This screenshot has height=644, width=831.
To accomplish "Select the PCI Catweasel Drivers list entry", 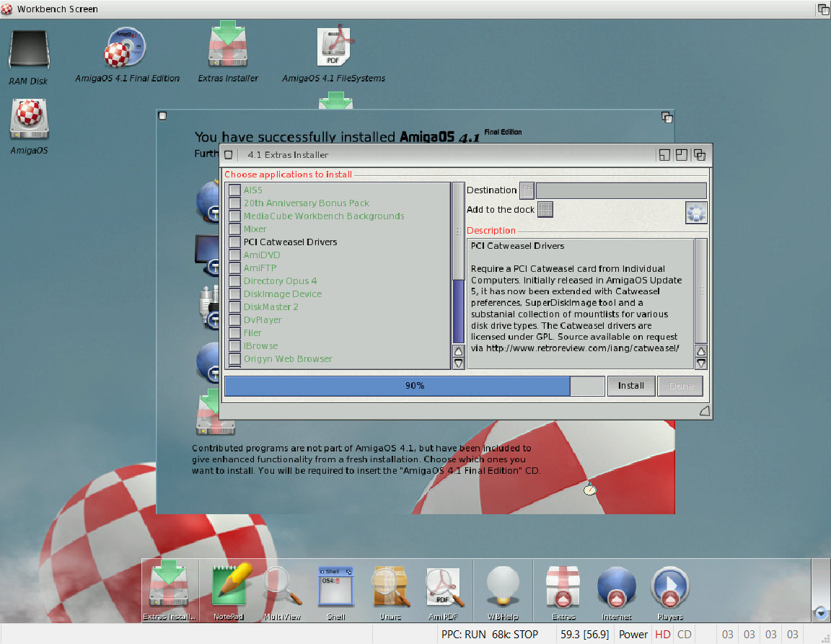I will click(290, 242).
